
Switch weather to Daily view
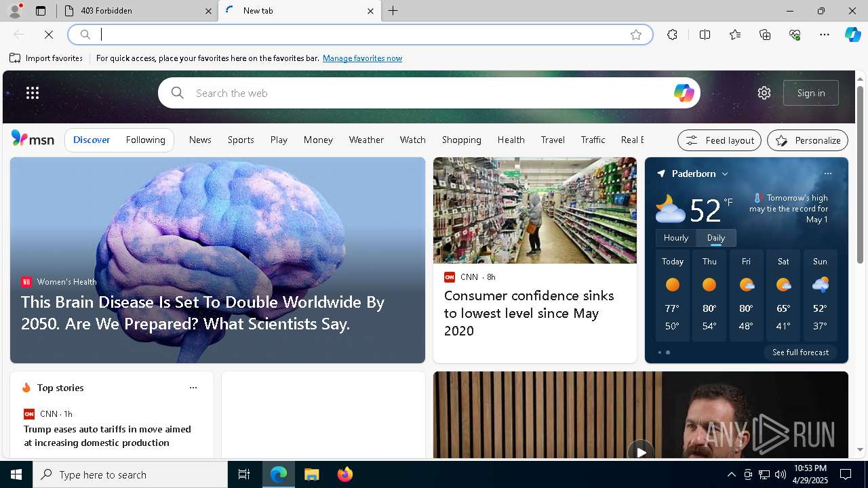(x=716, y=238)
